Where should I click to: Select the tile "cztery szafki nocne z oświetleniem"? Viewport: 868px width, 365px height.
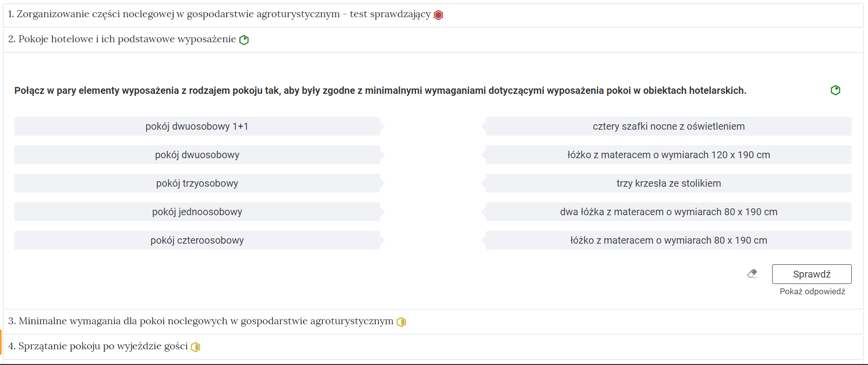tap(669, 126)
